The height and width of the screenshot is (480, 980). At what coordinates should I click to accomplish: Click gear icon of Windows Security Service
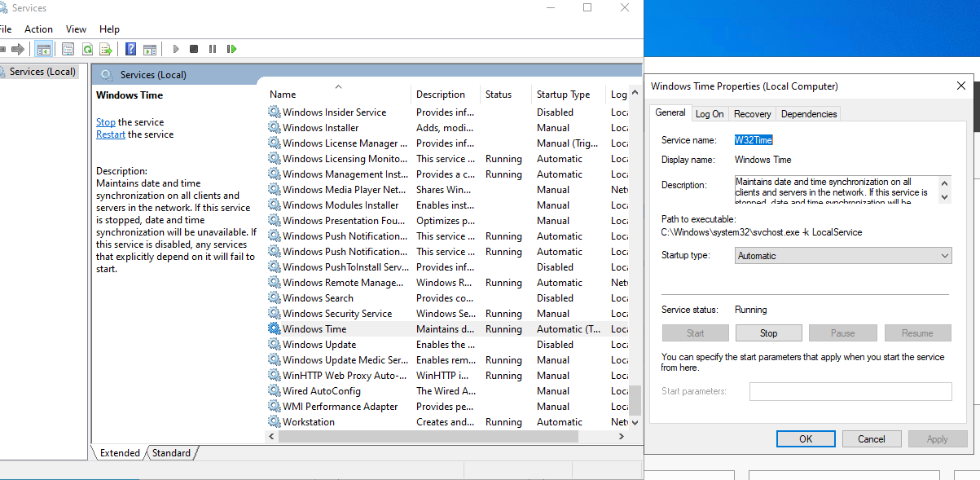click(275, 314)
